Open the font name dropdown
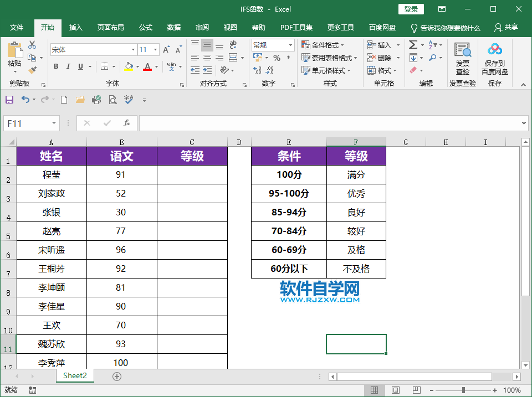Screen dimensions: 532x397 tap(133, 49)
